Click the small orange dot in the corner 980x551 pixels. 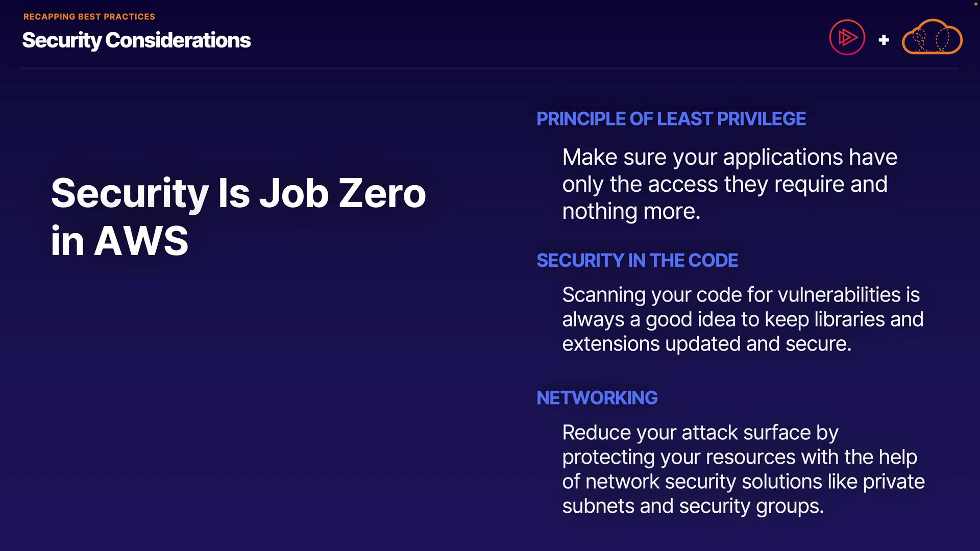tap(975, 4)
